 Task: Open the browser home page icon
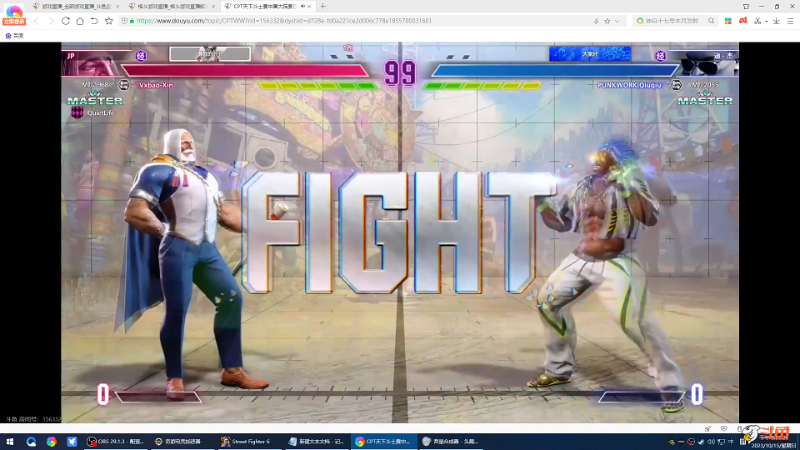[x=80, y=21]
